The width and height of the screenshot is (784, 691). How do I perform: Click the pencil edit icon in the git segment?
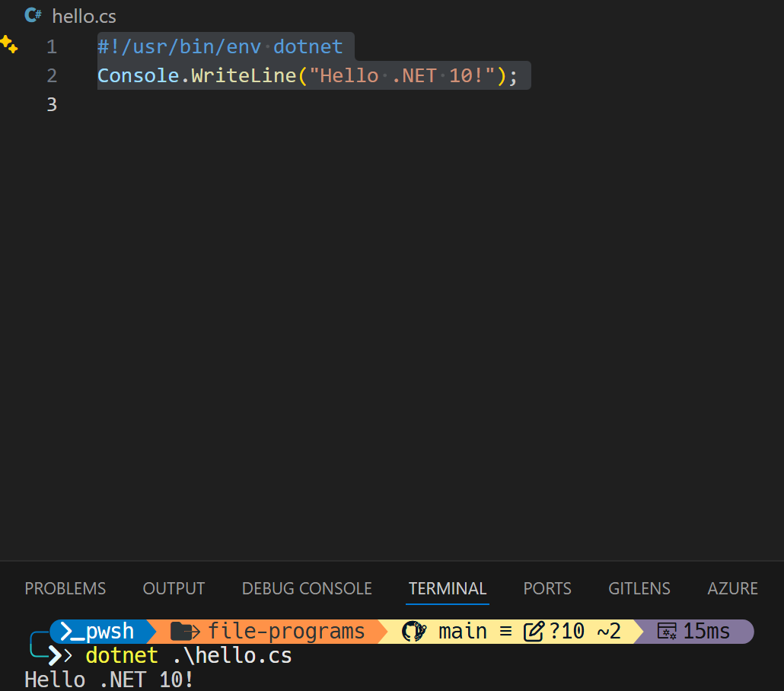click(533, 630)
